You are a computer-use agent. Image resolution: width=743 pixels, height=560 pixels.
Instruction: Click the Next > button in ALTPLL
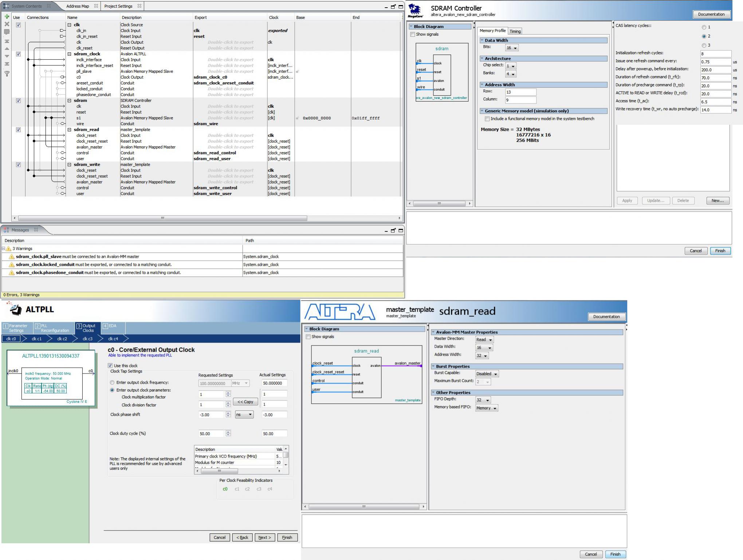point(264,537)
